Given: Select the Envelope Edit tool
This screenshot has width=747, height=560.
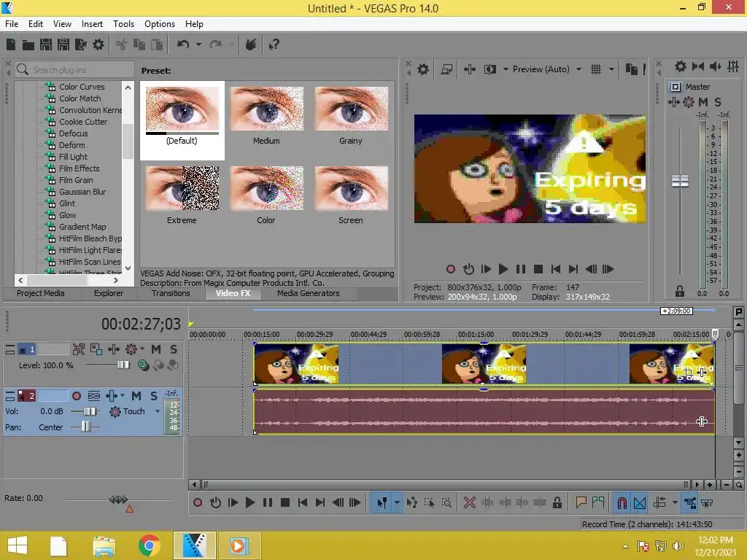Looking at the screenshot, I should pos(411,503).
